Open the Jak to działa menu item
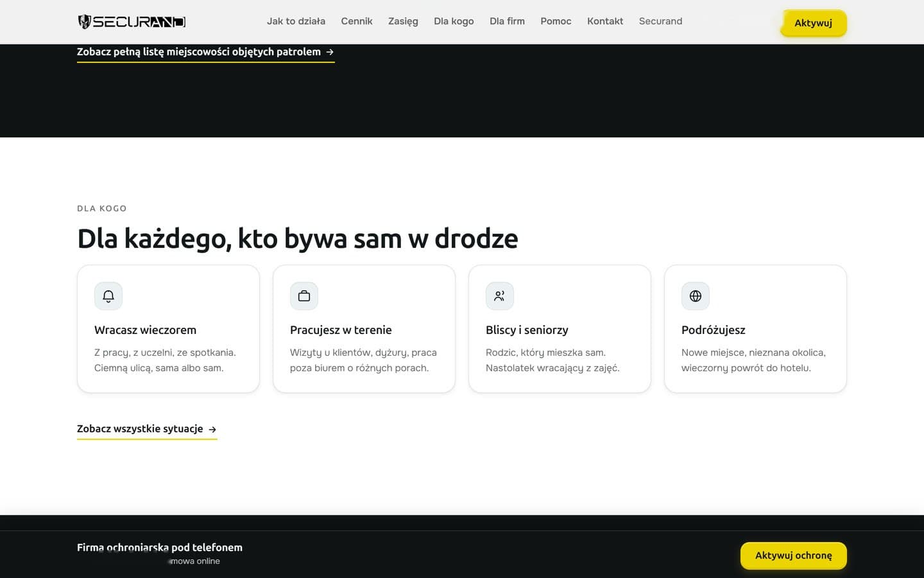The image size is (924, 578). 296,21
